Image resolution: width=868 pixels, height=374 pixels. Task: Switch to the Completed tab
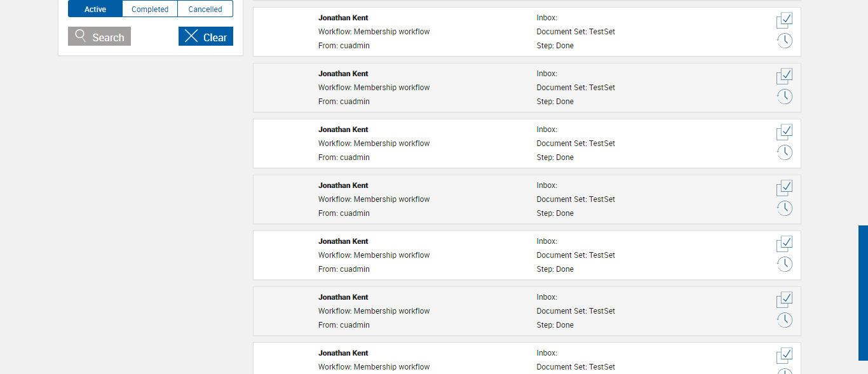point(150,10)
